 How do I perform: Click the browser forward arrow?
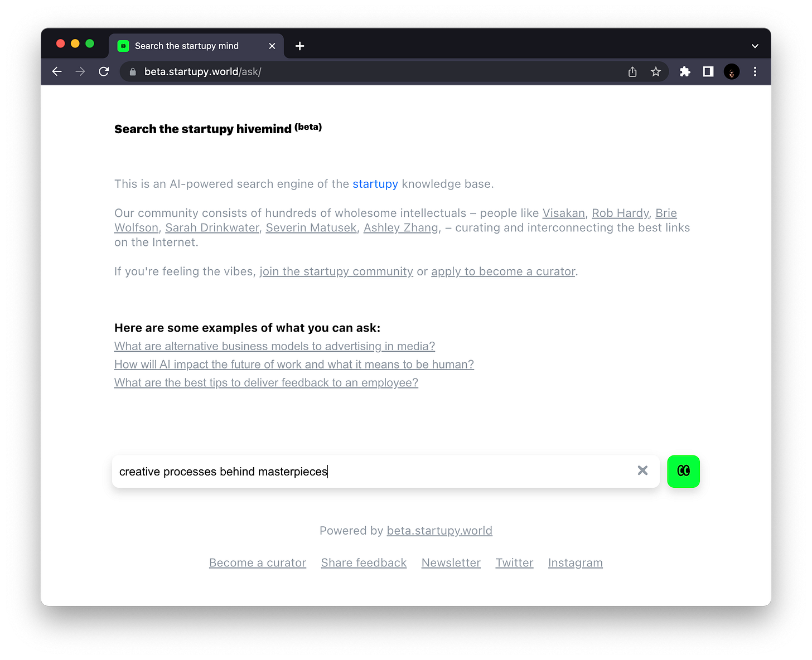point(80,71)
